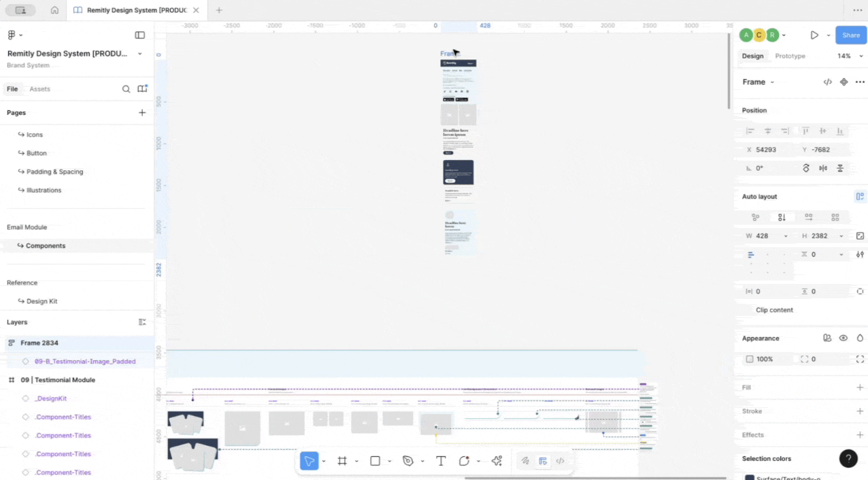Screen dimensions: 868x480
Task: Toggle individual corner radius icon
Action: coord(860,359)
